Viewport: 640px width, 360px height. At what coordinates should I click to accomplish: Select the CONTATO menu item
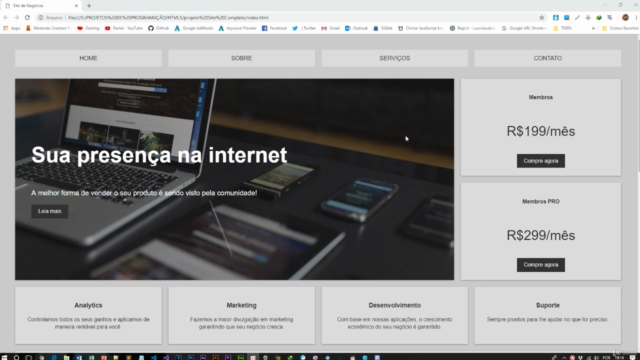548,58
